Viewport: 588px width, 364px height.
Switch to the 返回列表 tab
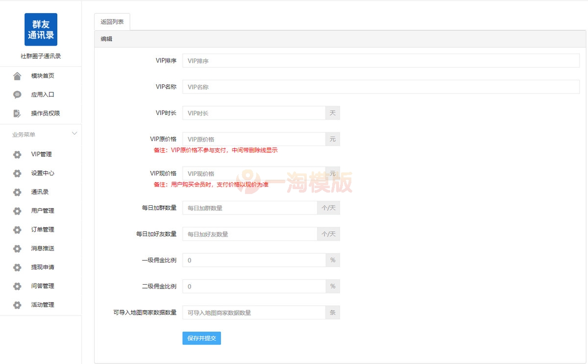click(112, 22)
